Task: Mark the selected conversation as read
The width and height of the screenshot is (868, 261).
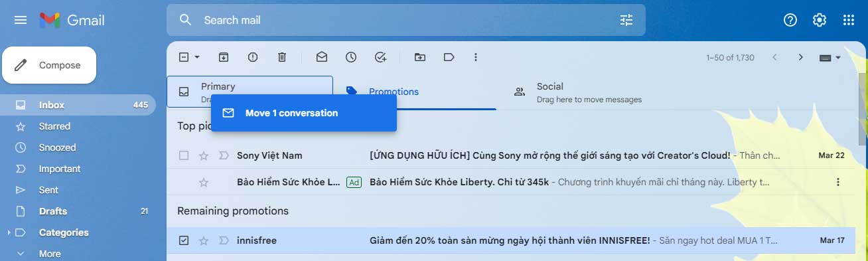Action: (322, 57)
